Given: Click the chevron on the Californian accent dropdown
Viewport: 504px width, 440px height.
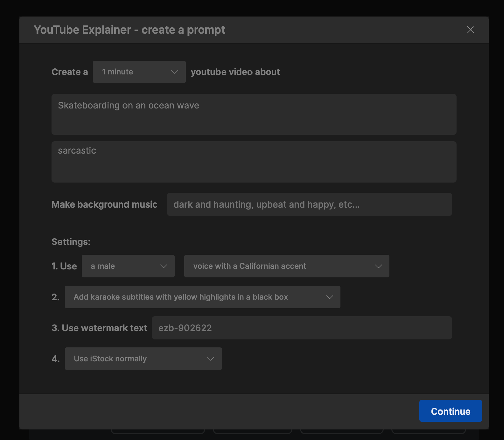Looking at the screenshot, I should click(x=378, y=266).
